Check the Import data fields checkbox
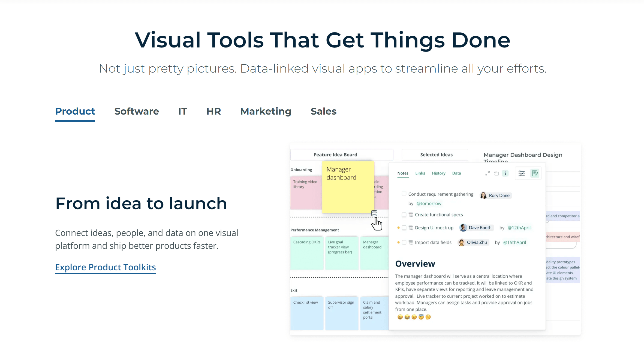Screen dimensions: 644x356 404,242
